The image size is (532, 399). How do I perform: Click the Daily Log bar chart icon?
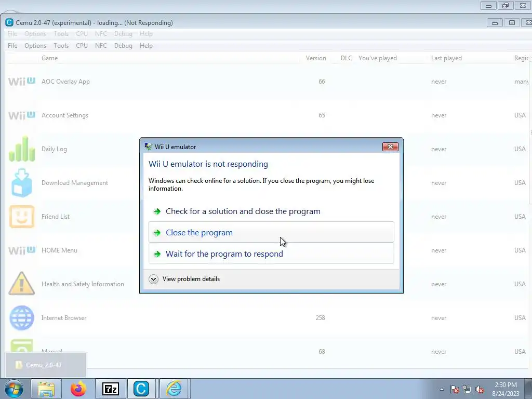[x=22, y=149]
